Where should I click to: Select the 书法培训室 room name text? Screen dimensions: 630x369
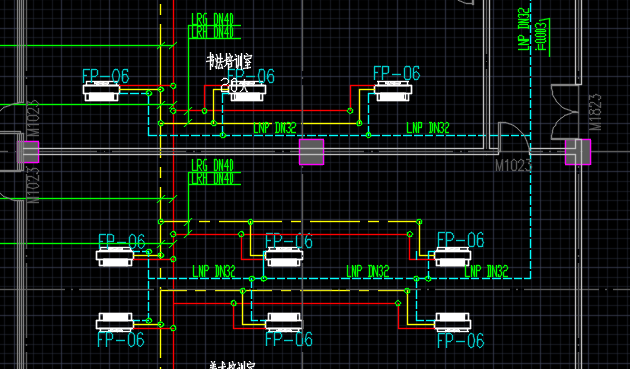coord(229,62)
